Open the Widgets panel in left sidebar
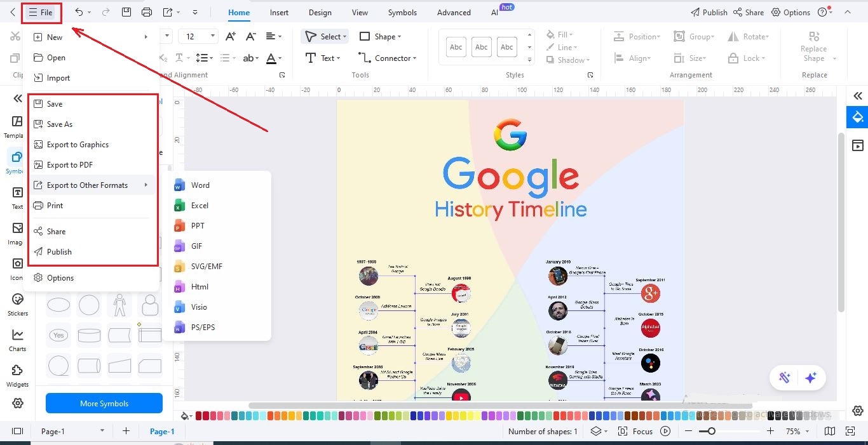Viewport: 868px width, 445px height. click(x=17, y=375)
